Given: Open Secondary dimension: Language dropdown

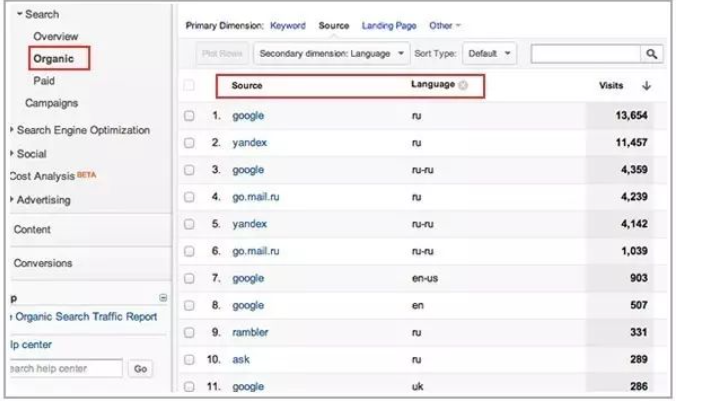Looking at the screenshot, I should click(x=331, y=54).
